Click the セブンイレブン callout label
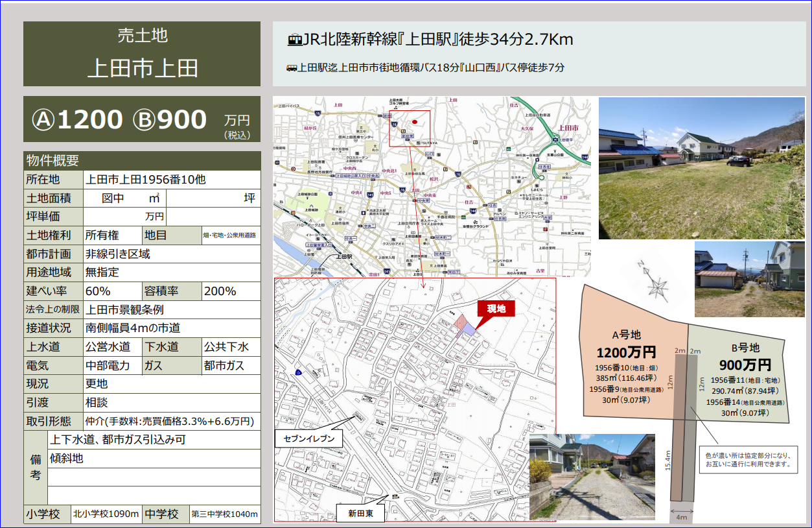 309,439
